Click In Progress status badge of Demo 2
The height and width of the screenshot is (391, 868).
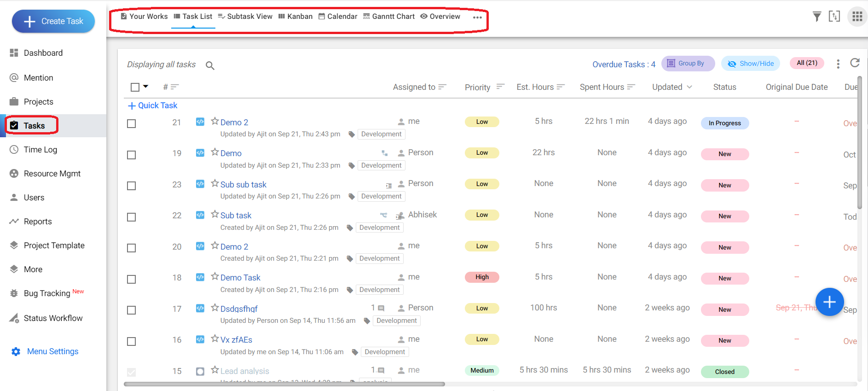click(x=725, y=123)
